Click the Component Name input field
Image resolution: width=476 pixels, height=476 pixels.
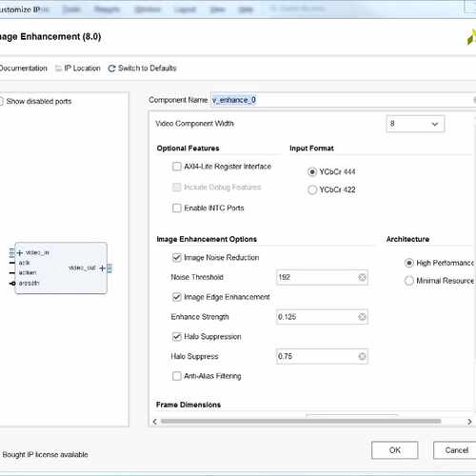pyautogui.click(x=343, y=100)
